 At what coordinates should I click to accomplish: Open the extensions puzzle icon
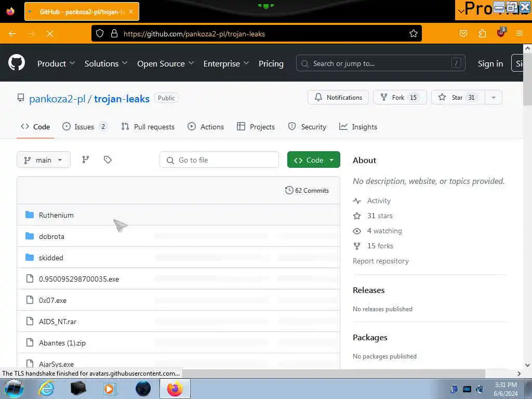tap(482, 33)
